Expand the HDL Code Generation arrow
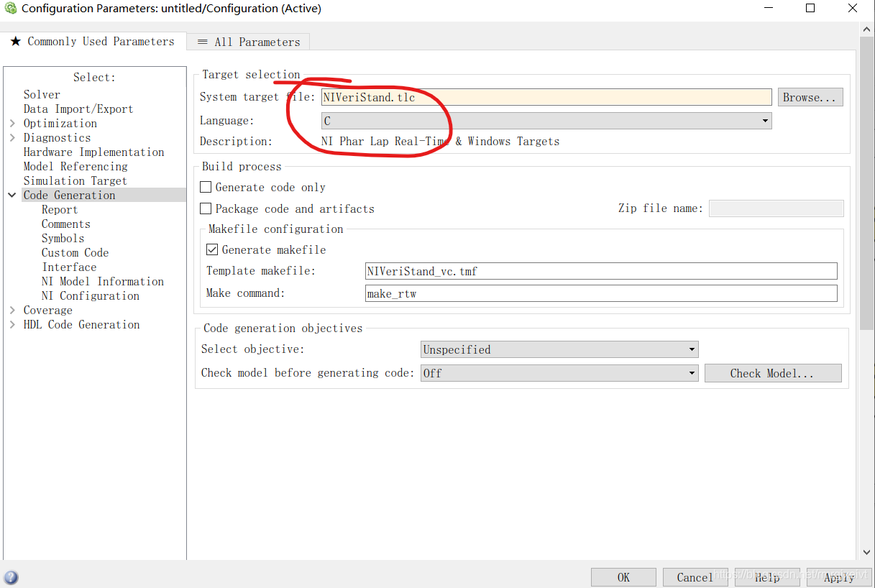875x588 pixels. tap(12, 324)
